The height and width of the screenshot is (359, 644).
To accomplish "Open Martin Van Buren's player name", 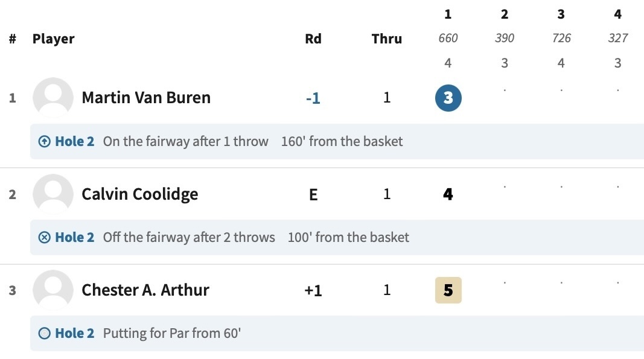I will [146, 98].
